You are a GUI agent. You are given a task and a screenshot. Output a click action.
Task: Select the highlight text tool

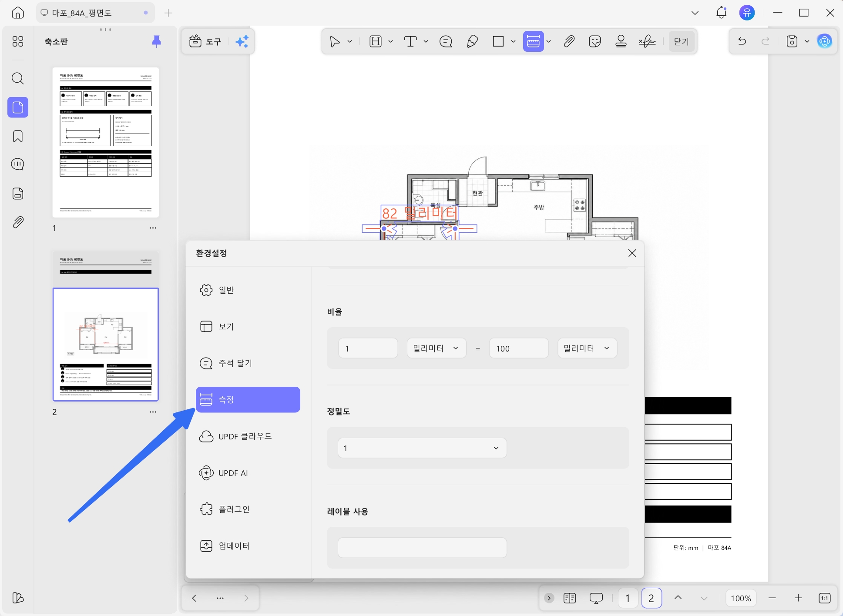click(x=375, y=41)
